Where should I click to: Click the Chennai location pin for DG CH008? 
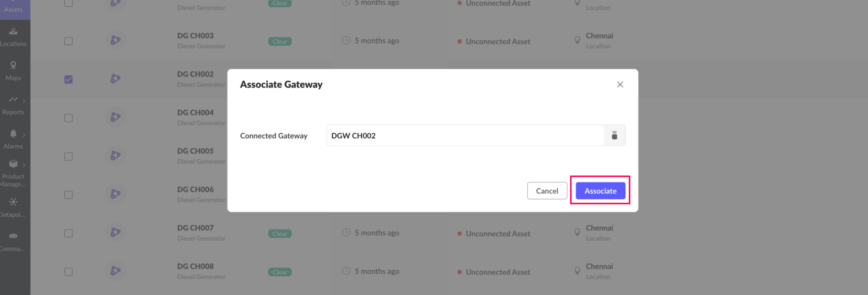point(577,271)
